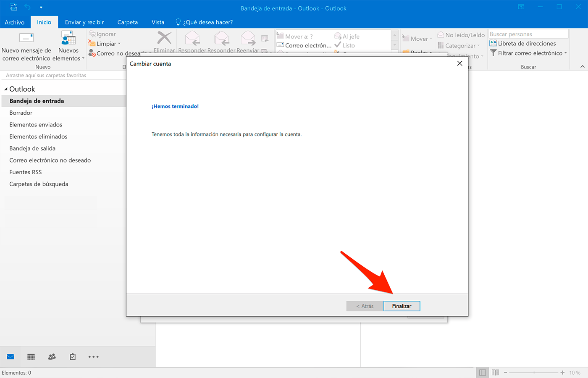Image resolution: width=588 pixels, height=378 pixels.
Task: Switch to the Enviar y recibir tab
Action: tap(84, 22)
